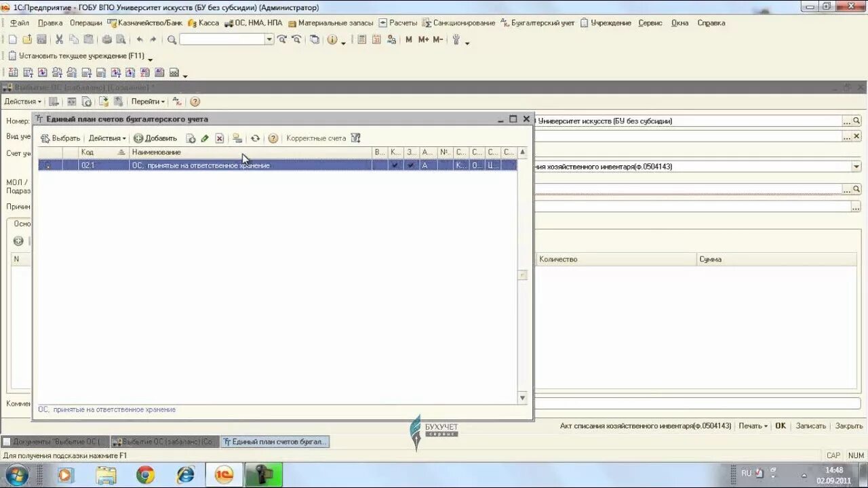
Task: Open the Казначейство/Банк menu
Action: point(144,23)
